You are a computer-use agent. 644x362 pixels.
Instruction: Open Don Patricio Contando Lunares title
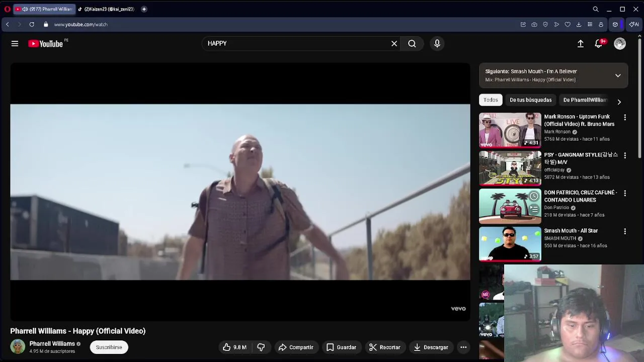580,196
